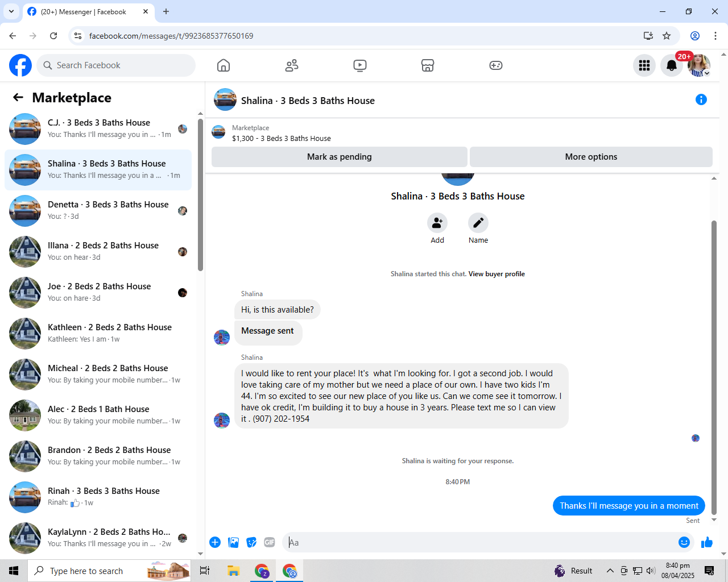Click the conversation scrollbar
The width and height of the screenshot is (728, 582).
pyautogui.click(x=714, y=367)
